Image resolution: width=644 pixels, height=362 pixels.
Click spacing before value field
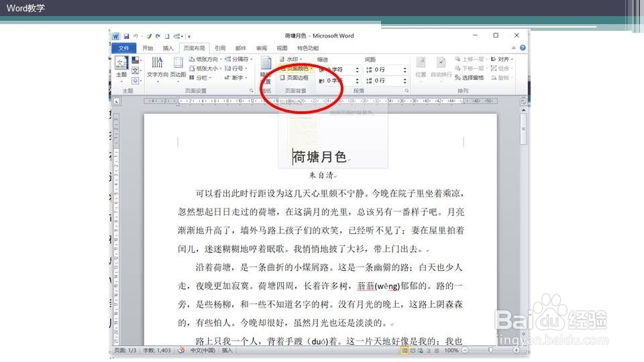387,70
